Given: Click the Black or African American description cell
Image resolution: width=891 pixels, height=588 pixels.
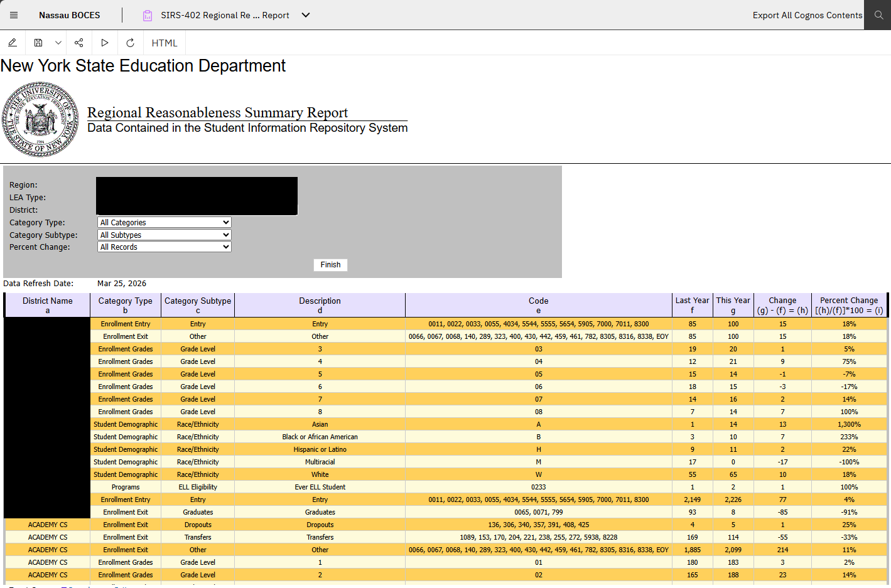Looking at the screenshot, I should 320,437.
